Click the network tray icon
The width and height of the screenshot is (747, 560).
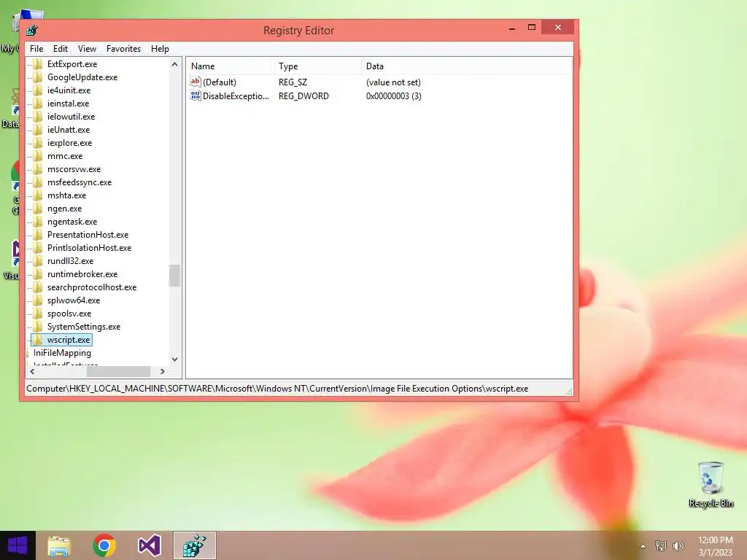pos(661,545)
